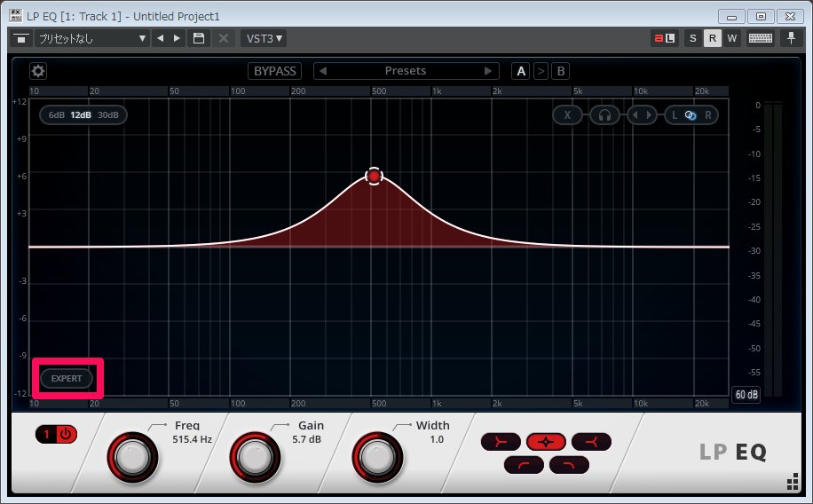Select the low-shelf filter shape icon
The image size is (813, 504).
[502, 441]
